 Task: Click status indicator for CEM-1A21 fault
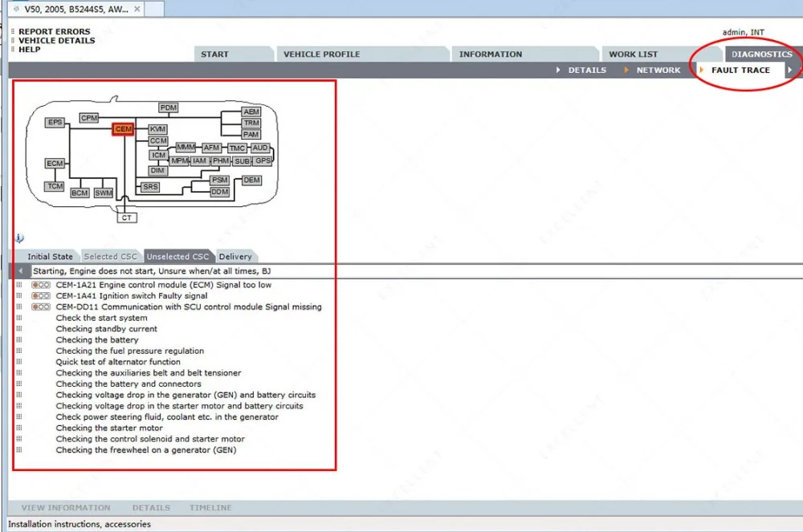pos(41,285)
